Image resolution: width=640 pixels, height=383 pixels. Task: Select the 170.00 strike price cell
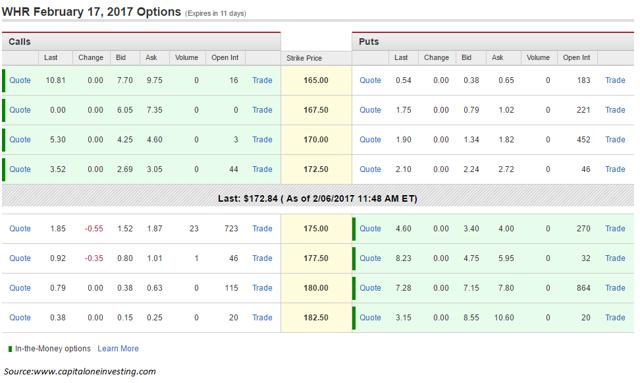point(316,140)
